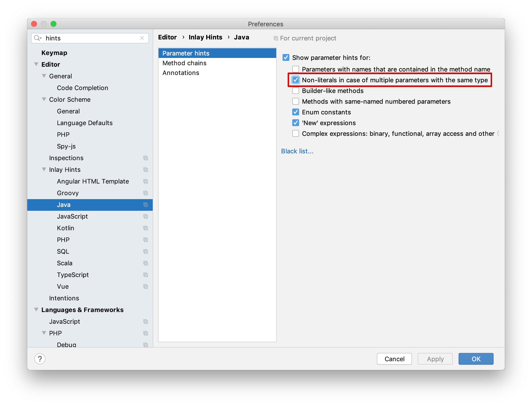The image size is (532, 406).
Task: Click project-level icon beside Kotlin
Action: pyautogui.click(x=146, y=228)
